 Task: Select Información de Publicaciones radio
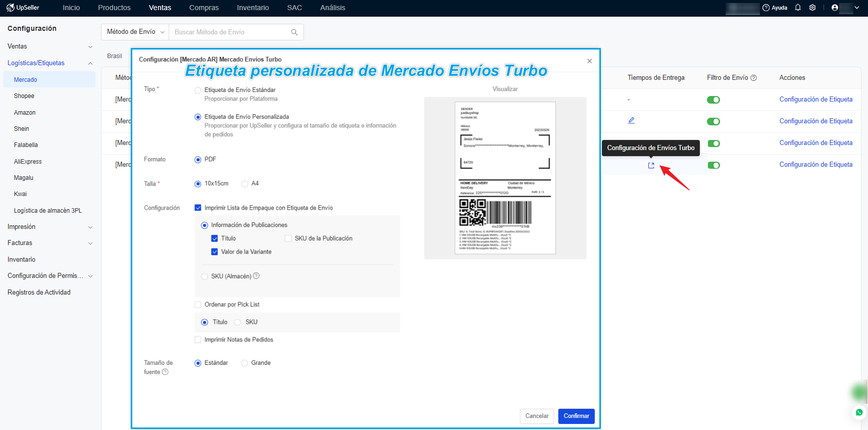pos(205,225)
